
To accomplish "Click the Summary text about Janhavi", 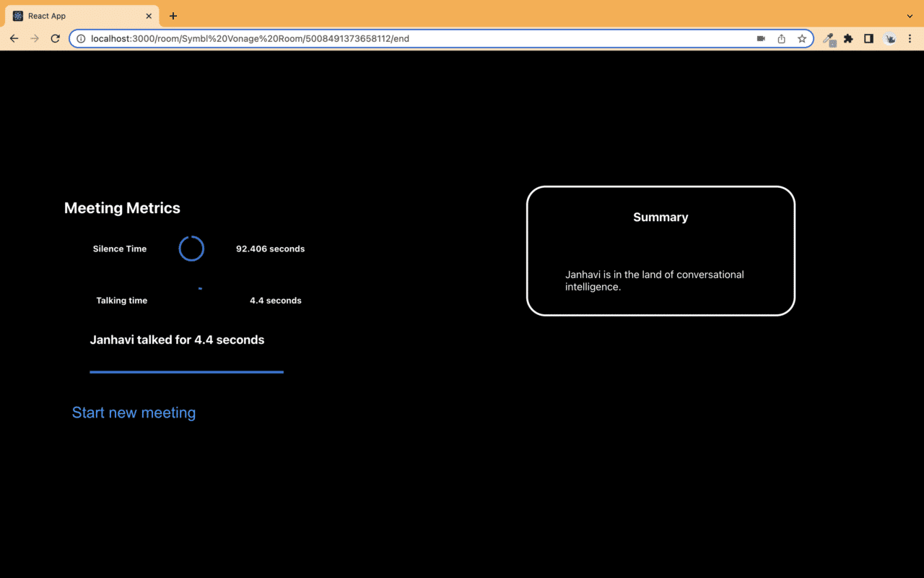I will [654, 280].
